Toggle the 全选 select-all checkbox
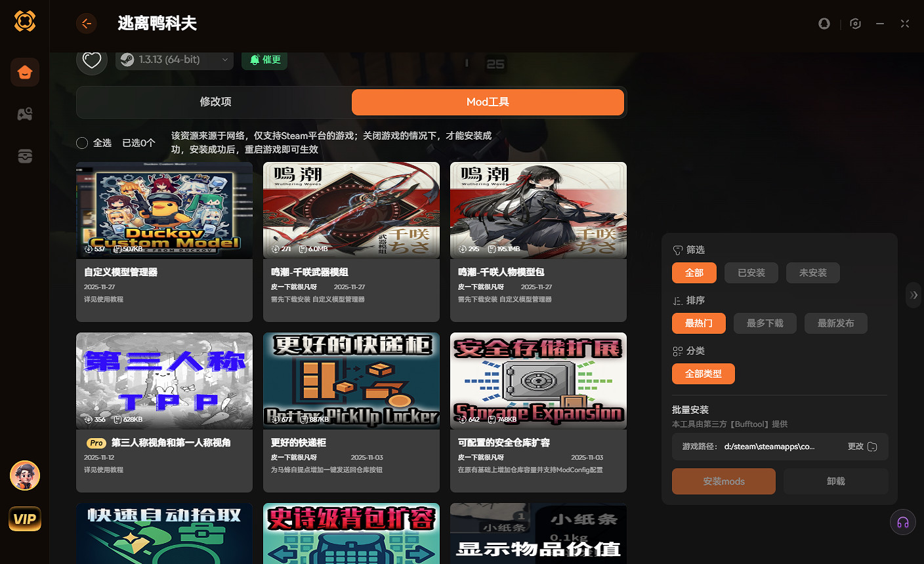The image size is (924, 564). (81, 142)
